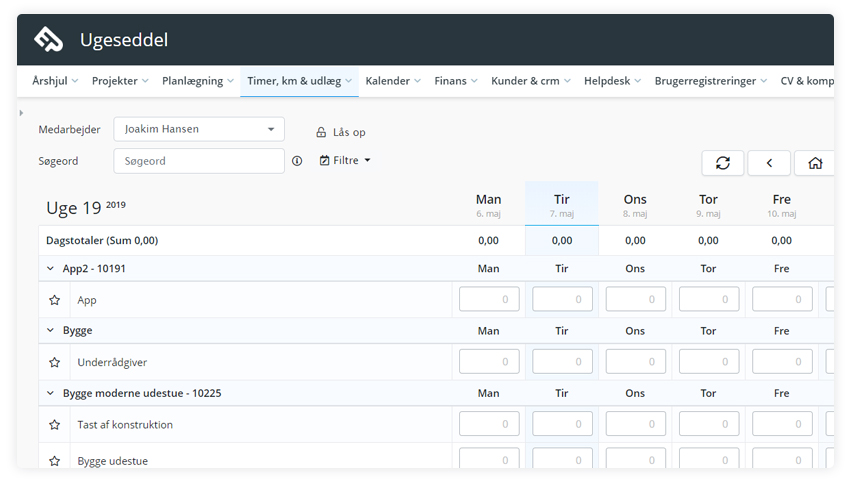This screenshot has width=850, height=482.
Task: Click Tast af konstruktion Monday hours field
Action: click(x=489, y=424)
